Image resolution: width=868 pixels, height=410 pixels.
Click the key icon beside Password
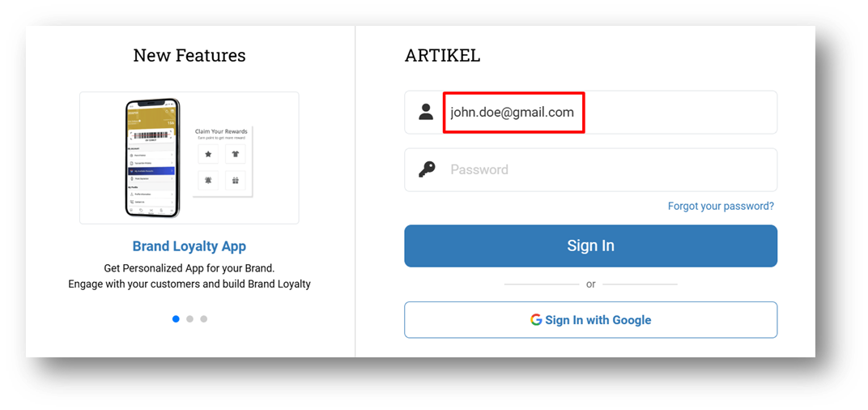point(426,169)
